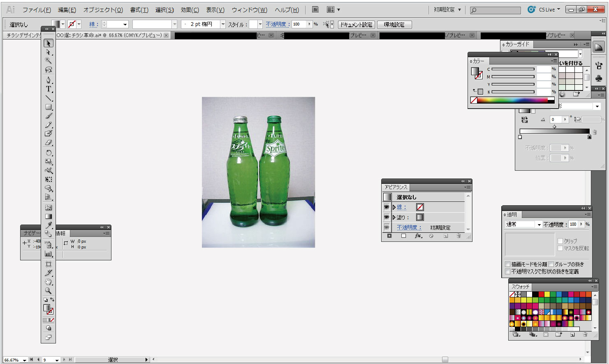Click the Add New Effect fx icon
Screen dimensions: 609x364
point(418,236)
